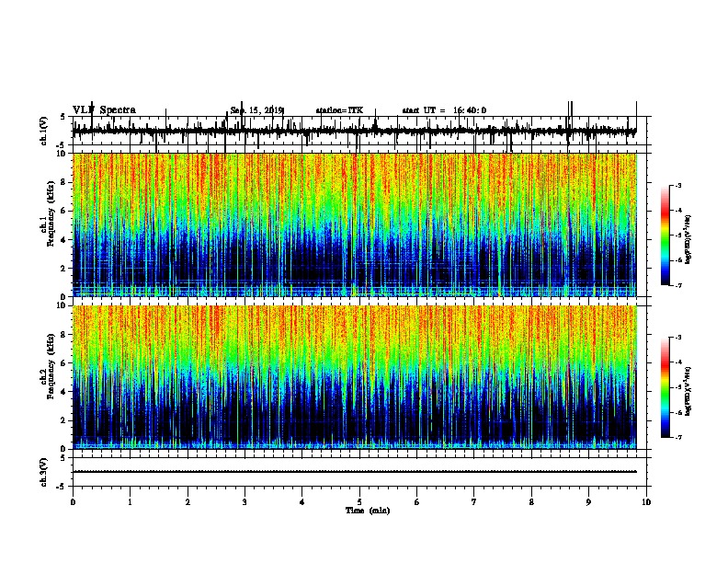Click time axis tick label "5"
This screenshot has width=728, height=563.
[359, 502]
